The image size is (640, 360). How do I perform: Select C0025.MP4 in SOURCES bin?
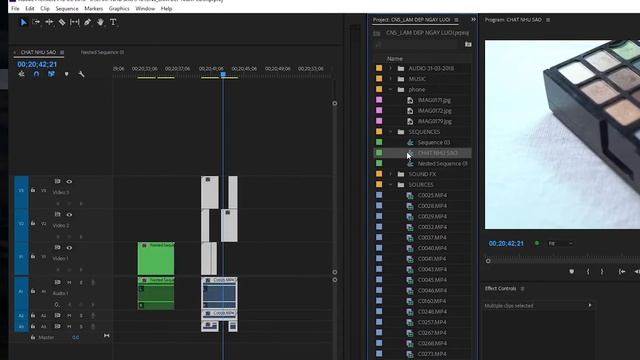click(432, 195)
